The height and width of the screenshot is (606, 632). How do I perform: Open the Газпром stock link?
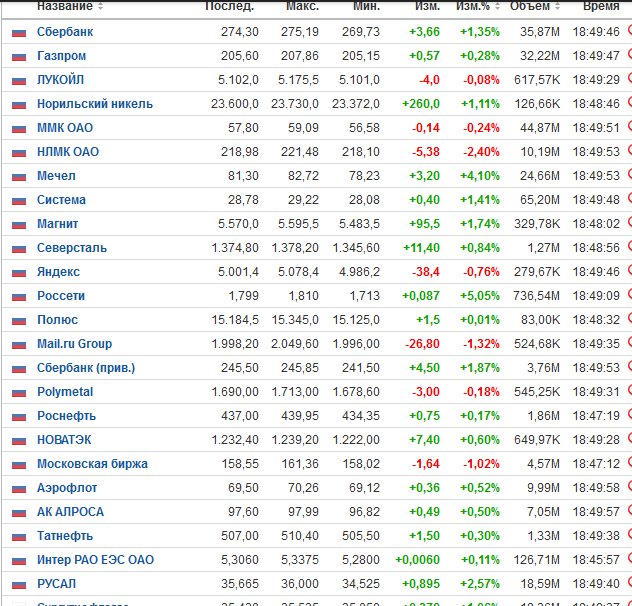point(61,56)
